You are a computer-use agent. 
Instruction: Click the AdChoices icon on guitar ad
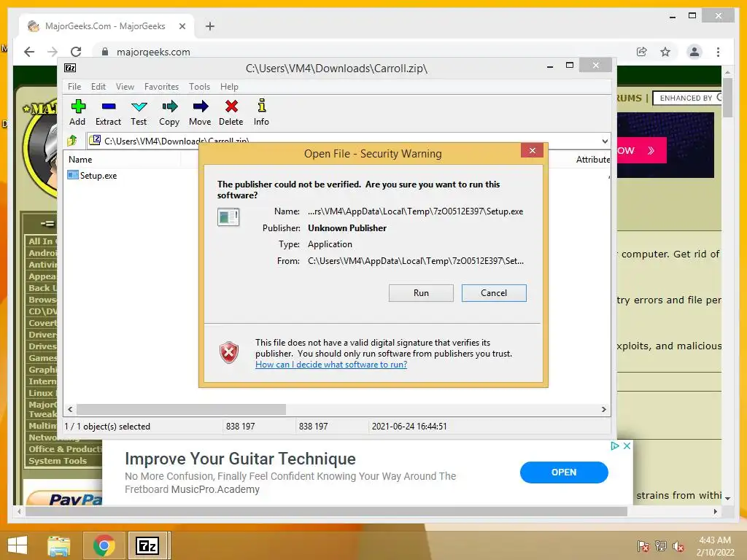pyautogui.click(x=614, y=446)
